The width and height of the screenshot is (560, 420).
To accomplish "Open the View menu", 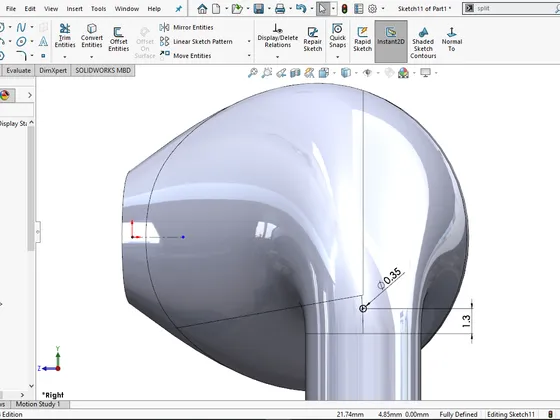I will pyautogui.click(x=51, y=9).
